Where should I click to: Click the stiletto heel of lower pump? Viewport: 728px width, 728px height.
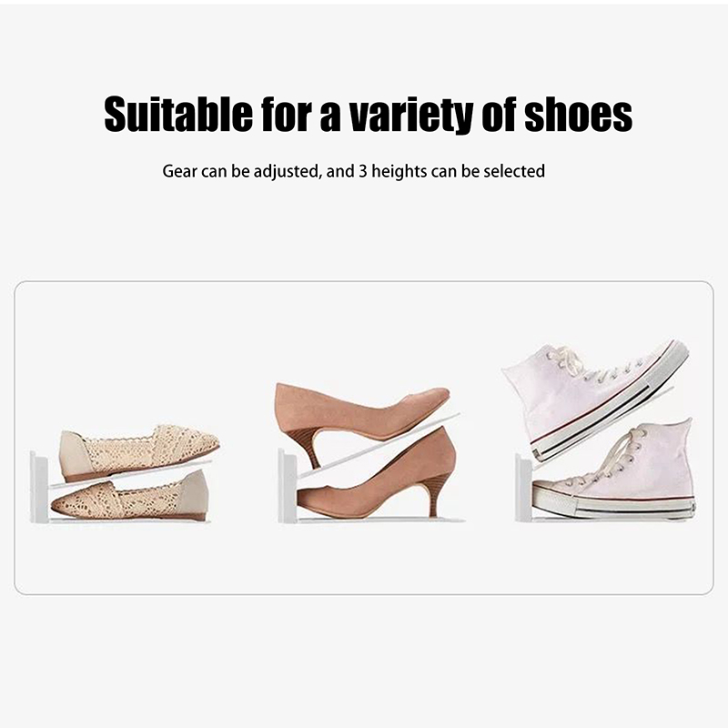pos(434,499)
